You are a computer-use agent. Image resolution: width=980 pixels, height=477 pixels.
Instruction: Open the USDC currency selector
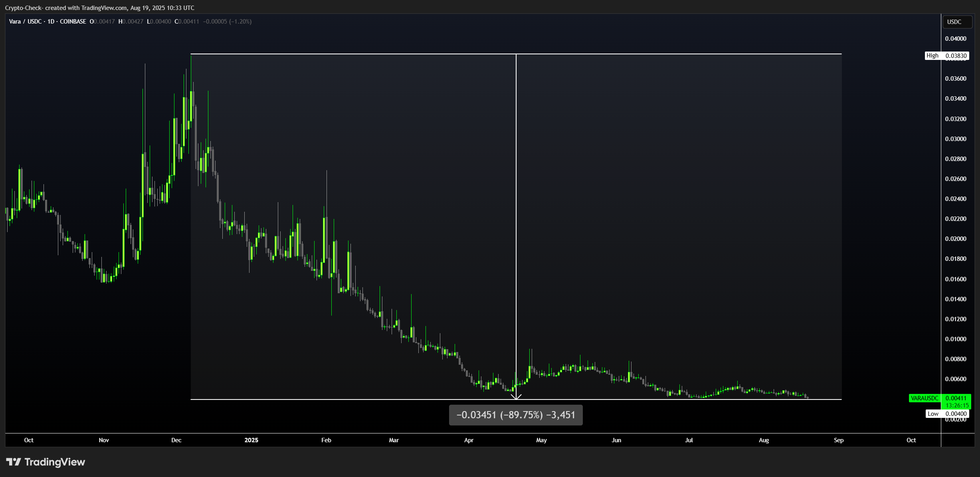coord(957,22)
